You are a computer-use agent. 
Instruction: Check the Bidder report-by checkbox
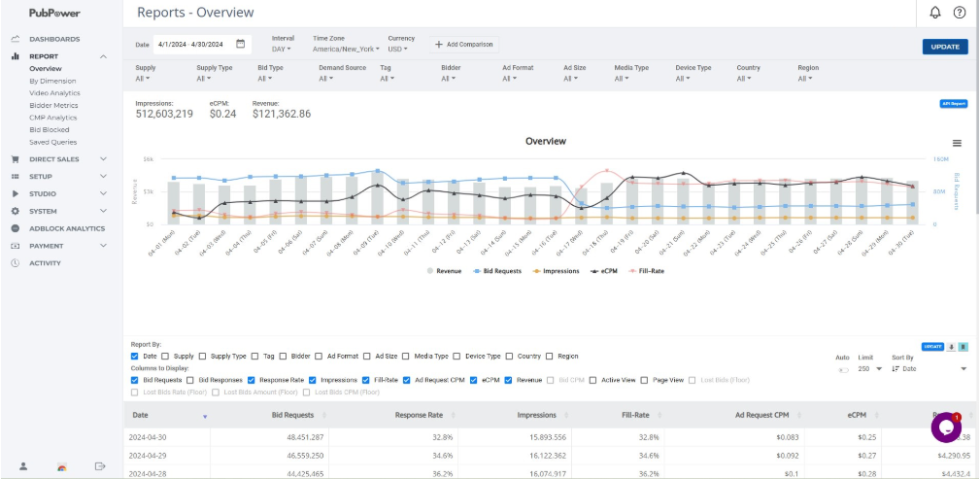tap(283, 357)
